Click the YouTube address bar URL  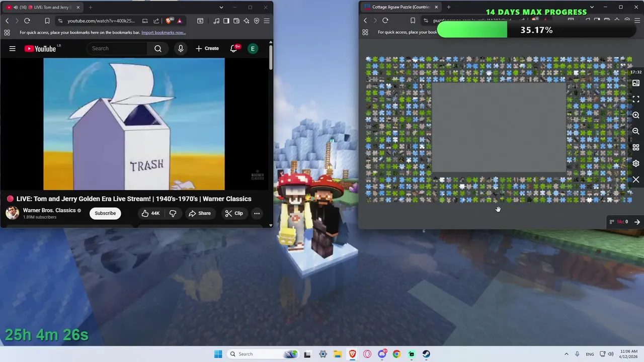click(x=101, y=21)
